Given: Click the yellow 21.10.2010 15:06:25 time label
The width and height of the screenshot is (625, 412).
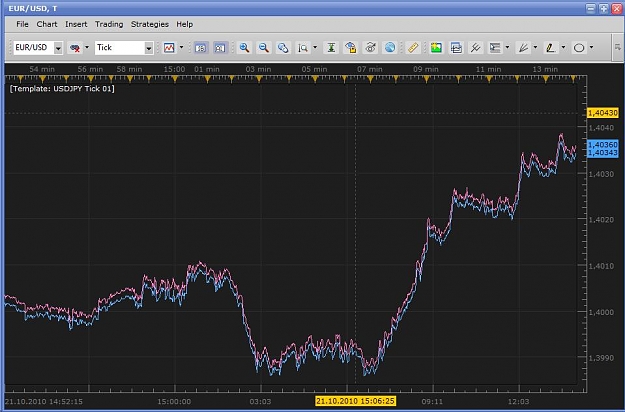Looking at the screenshot, I should point(356,401).
